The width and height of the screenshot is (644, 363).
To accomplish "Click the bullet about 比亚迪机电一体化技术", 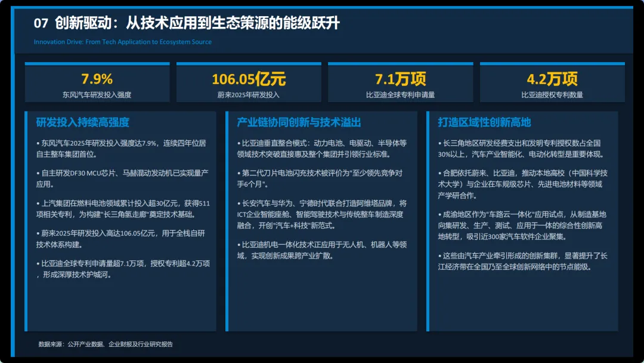I will point(322,250).
